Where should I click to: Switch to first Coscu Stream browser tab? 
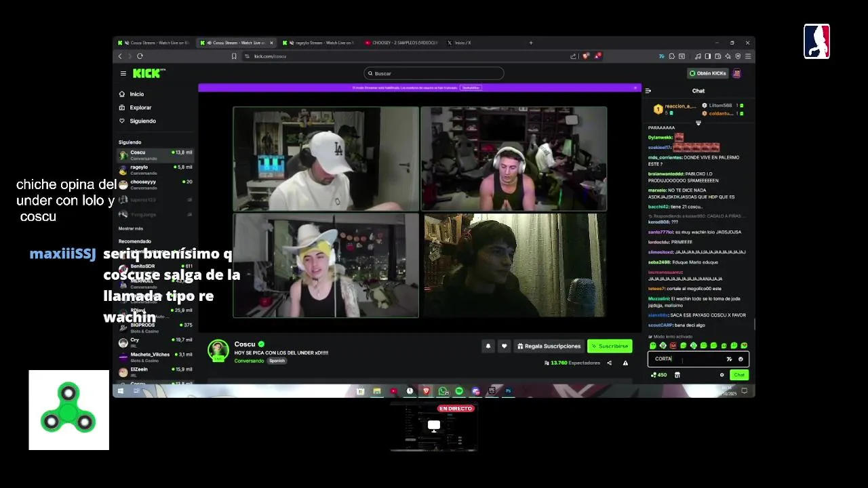(155, 43)
